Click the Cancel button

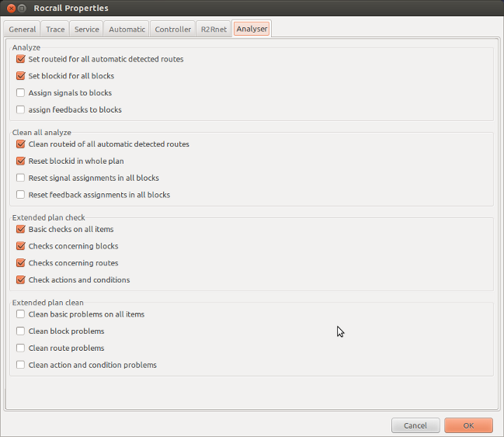pyautogui.click(x=415, y=425)
